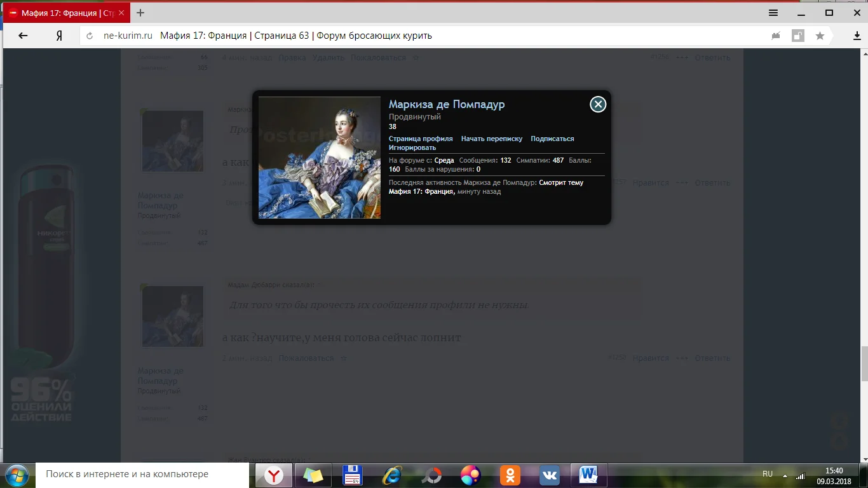Click Правка on the 4 мин. назад post

click(292, 57)
